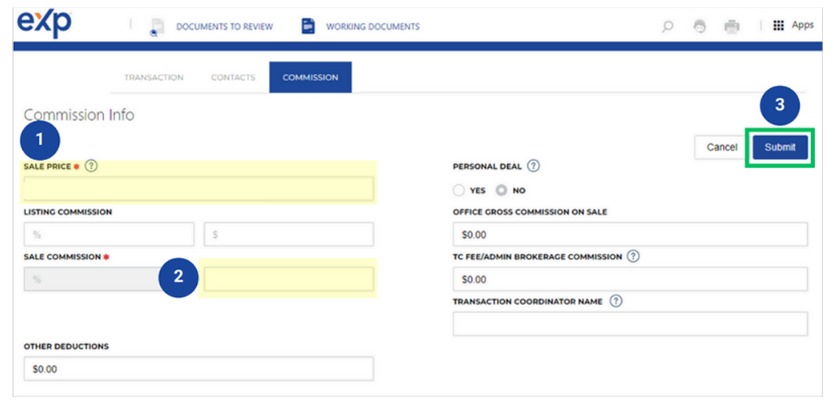
Task: Focus the Sale Price input field
Action: tap(198, 189)
